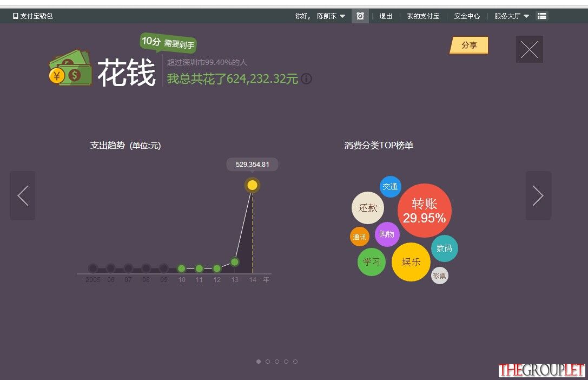Click the green 2011 data point

199,268
